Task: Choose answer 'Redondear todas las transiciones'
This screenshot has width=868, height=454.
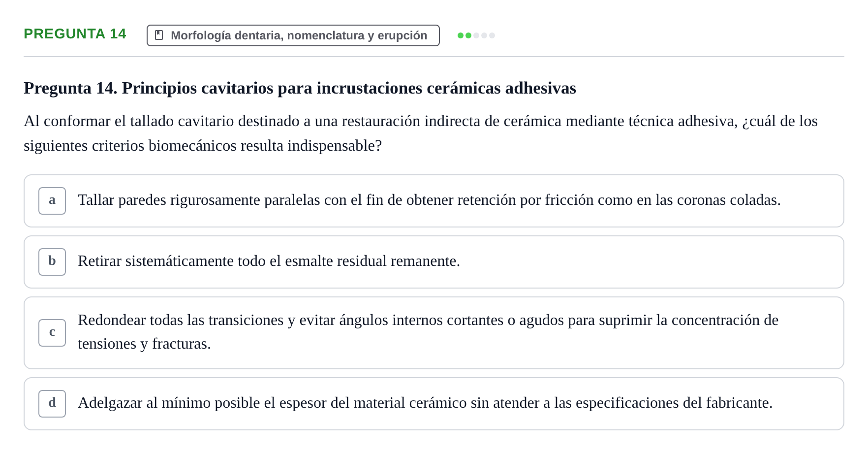Action: click(434, 333)
